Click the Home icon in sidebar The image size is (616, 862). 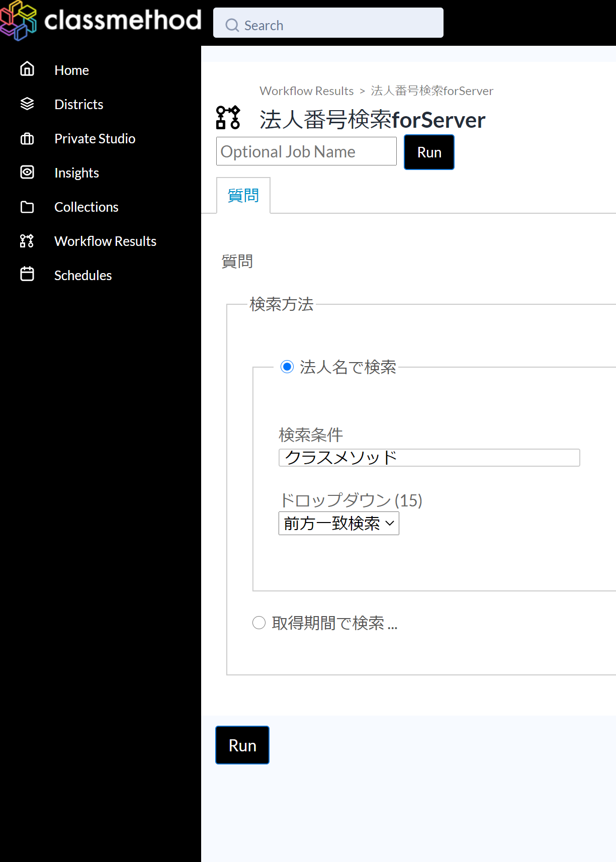coord(27,69)
